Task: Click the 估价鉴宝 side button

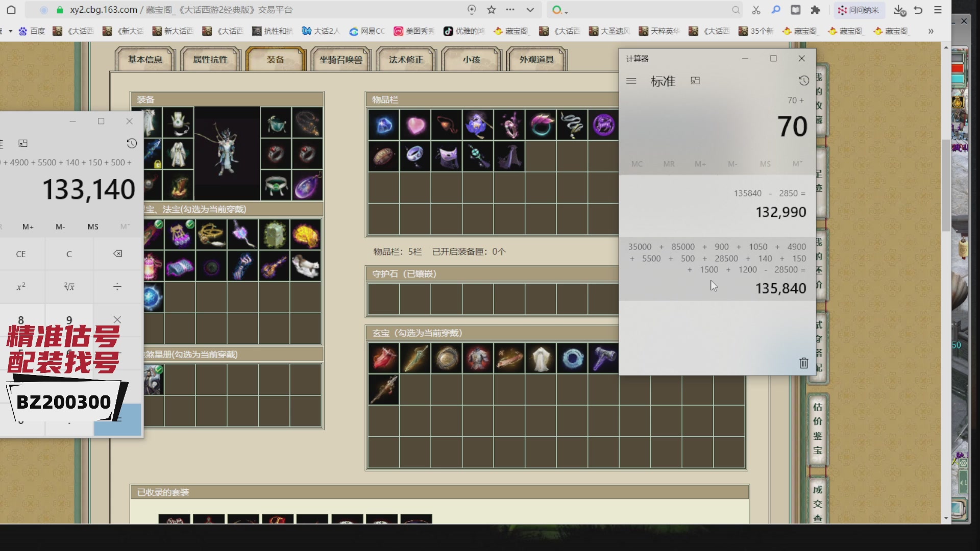Action: pos(818,429)
